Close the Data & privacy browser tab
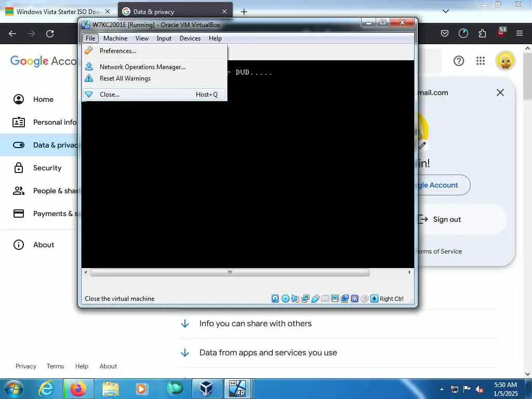This screenshot has width=532, height=399. point(224,11)
